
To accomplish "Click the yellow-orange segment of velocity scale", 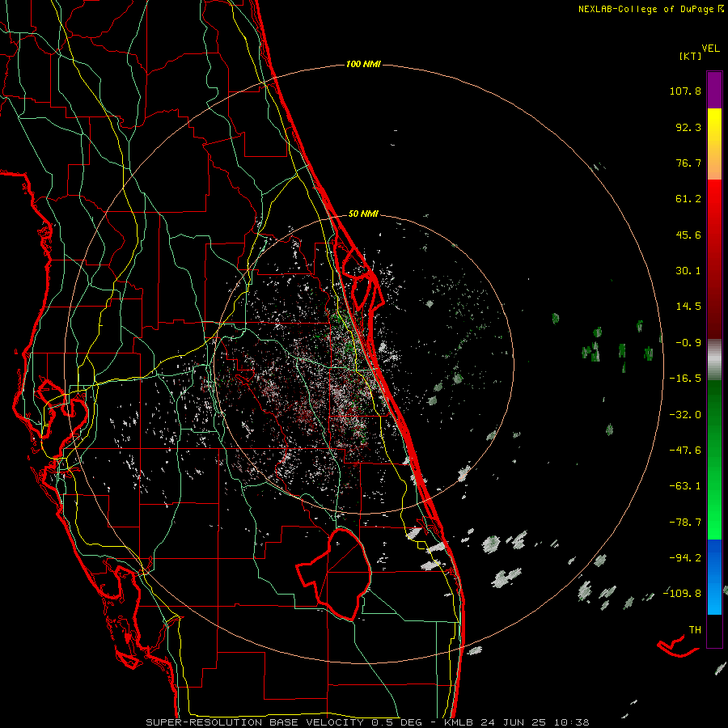I will tap(714, 144).
